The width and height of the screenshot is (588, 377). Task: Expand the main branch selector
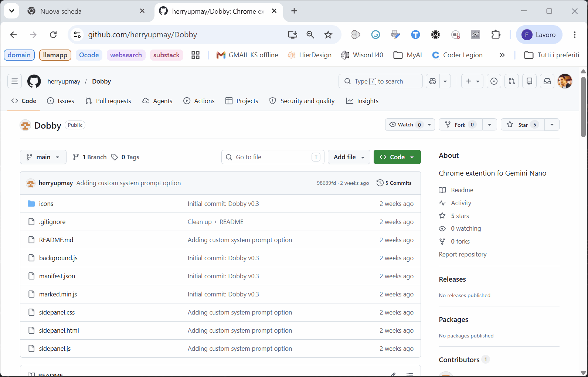coord(43,157)
